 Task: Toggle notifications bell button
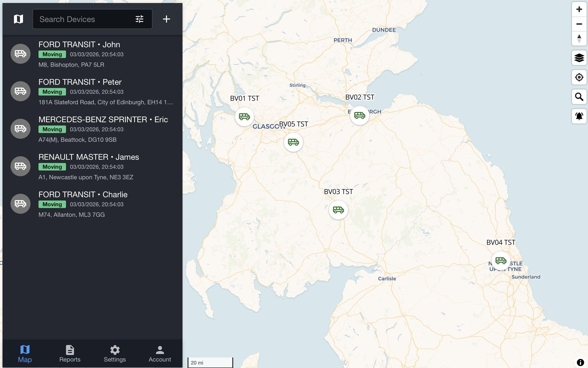tap(579, 116)
